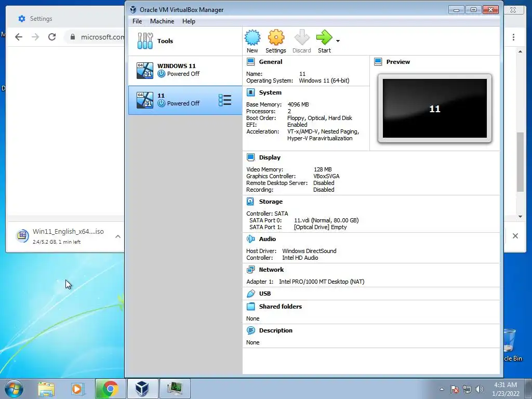Open the Description section heading link
Viewport: 532px width, 399px height.
click(275, 330)
